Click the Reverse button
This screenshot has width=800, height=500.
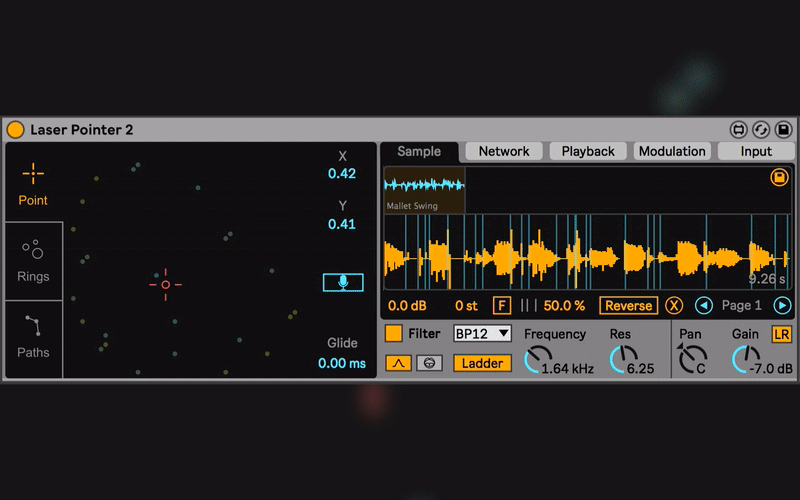point(628,306)
